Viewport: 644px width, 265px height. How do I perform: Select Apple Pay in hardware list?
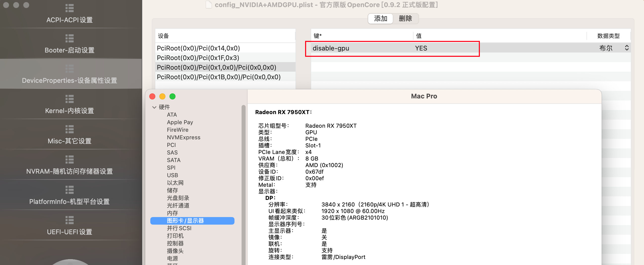pyautogui.click(x=180, y=122)
